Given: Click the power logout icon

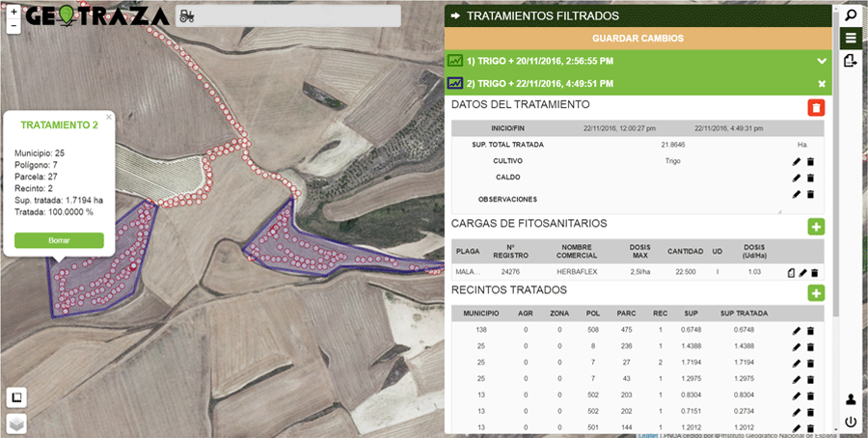Looking at the screenshot, I should click(x=851, y=422).
